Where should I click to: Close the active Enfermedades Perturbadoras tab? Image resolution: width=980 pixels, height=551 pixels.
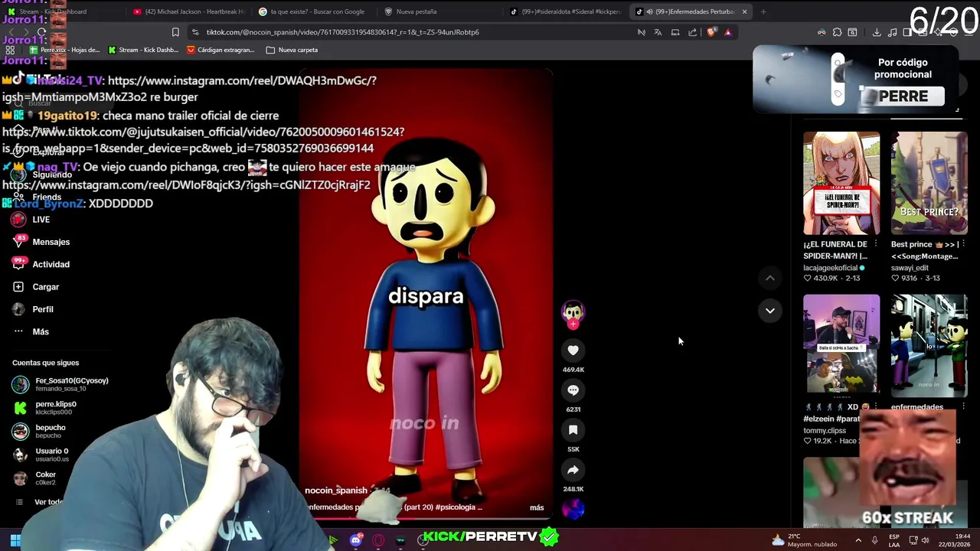pyautogui.click(x=744, y=11)
